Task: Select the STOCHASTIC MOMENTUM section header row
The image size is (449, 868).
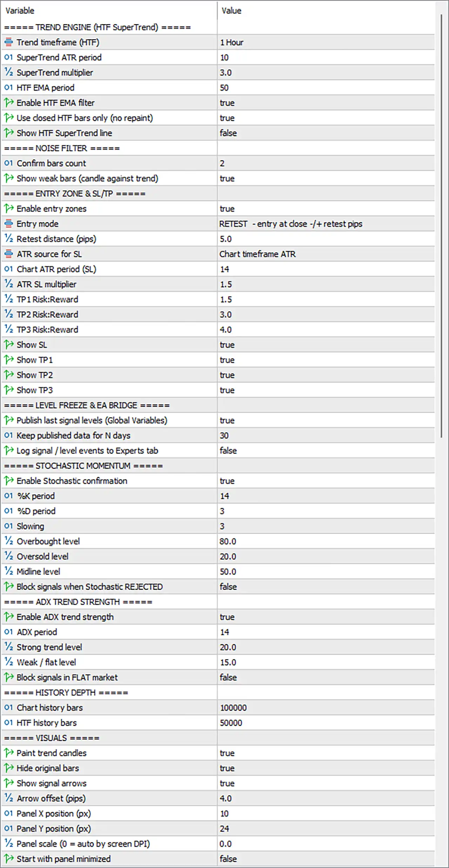Action: coord(218,466)
